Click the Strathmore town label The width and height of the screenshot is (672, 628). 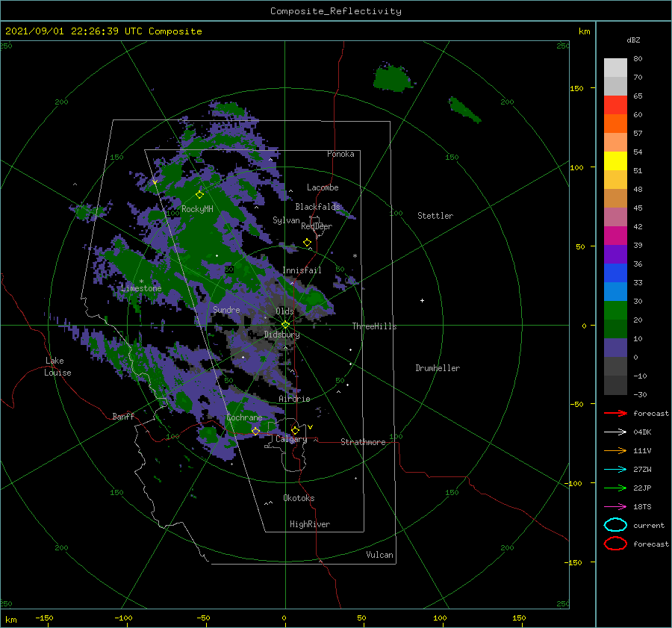click(363, 442)
